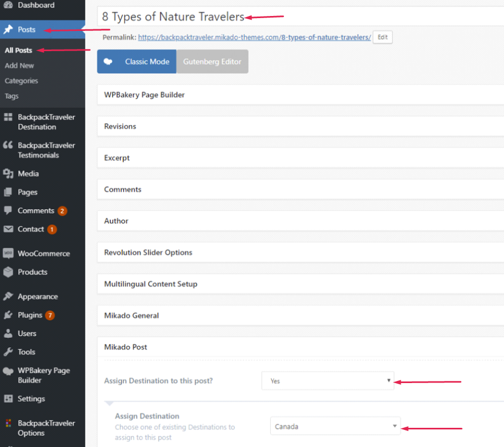Open WooCommerce via its sidebar icon
The image size is (504, 447).
click(x=8, y=254)
